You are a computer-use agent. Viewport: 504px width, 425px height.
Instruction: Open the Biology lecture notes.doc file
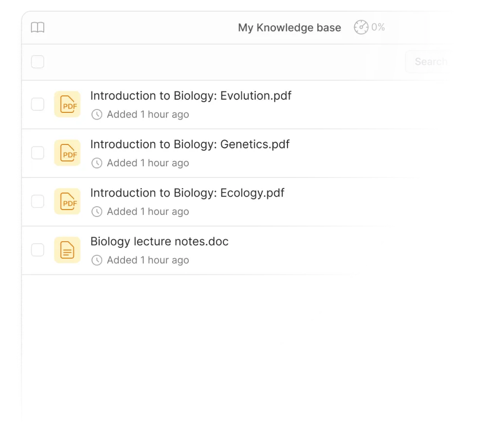pos(159,241)
